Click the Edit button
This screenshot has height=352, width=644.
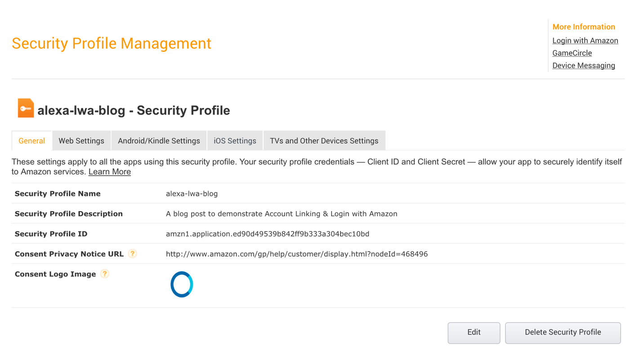click(474, 332)
